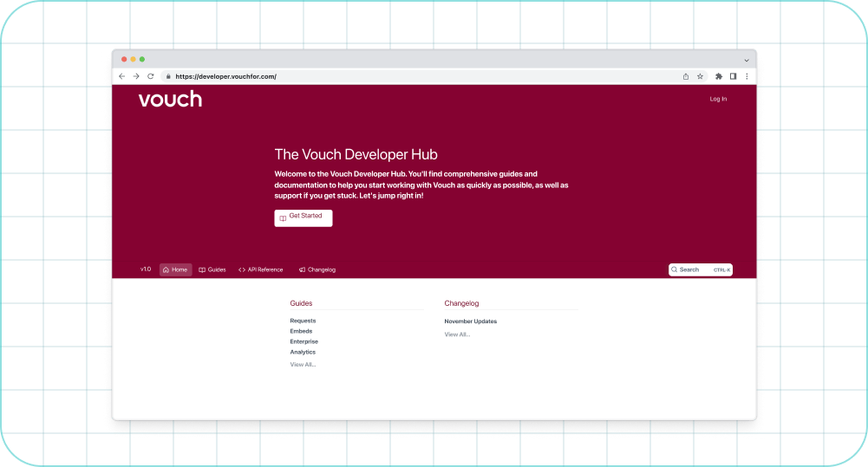Click the yellow minimize window button

point(133,59)
